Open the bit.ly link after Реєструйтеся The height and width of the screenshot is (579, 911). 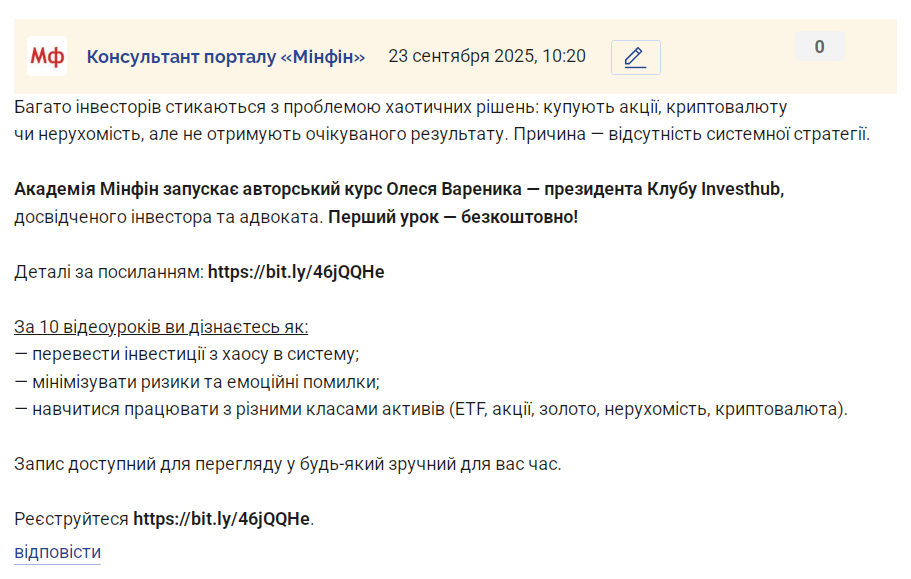(221, 519)
